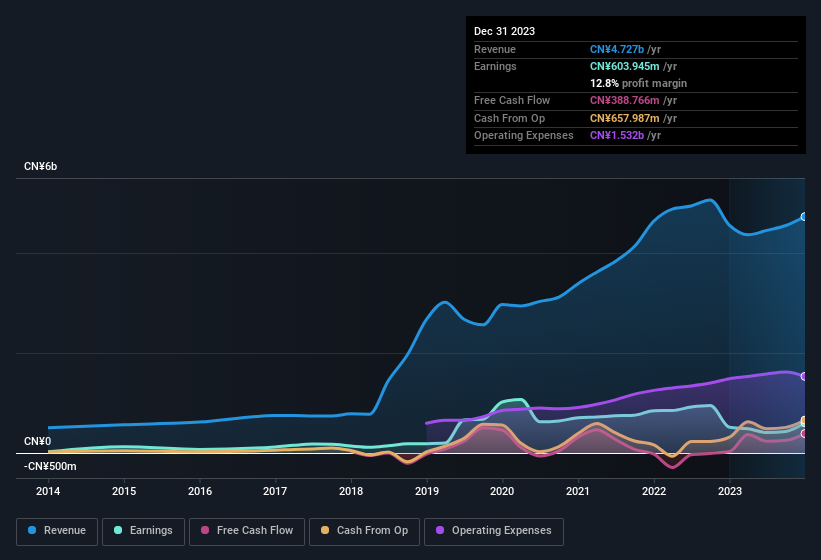Click the -CN¥500m y-axis label

click(50, 466)
